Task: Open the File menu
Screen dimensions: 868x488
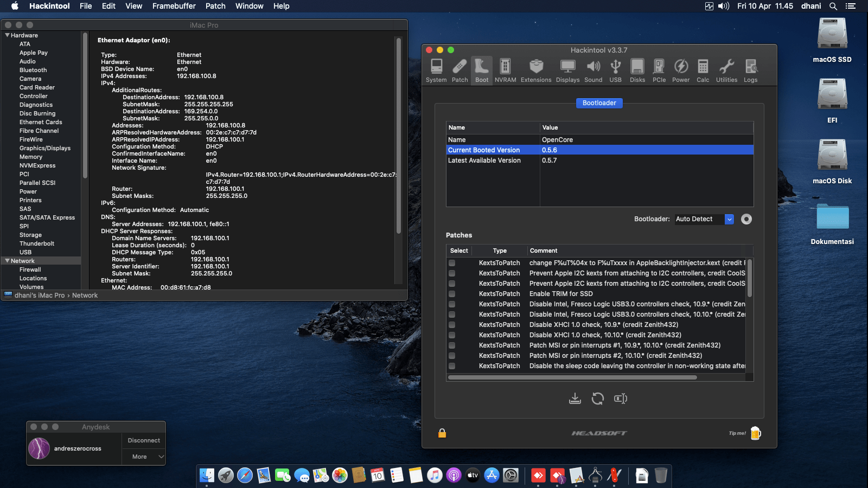Action: pos(86,6)
